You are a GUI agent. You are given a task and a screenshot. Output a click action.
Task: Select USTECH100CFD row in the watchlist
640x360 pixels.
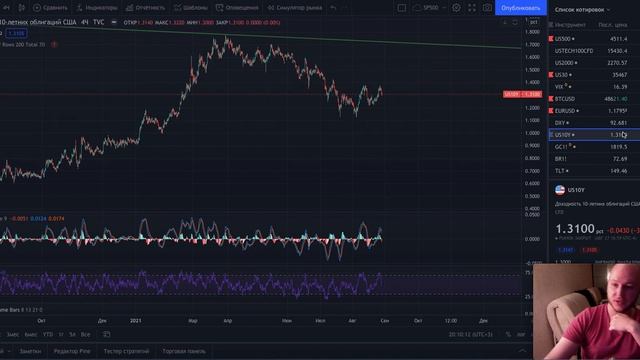594,51
